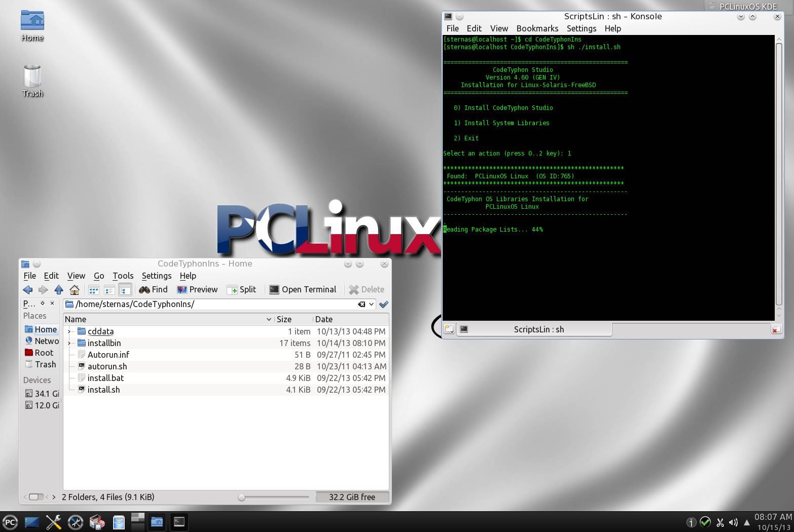Go up one folder level in Dolphin

(x=59, y=290)
